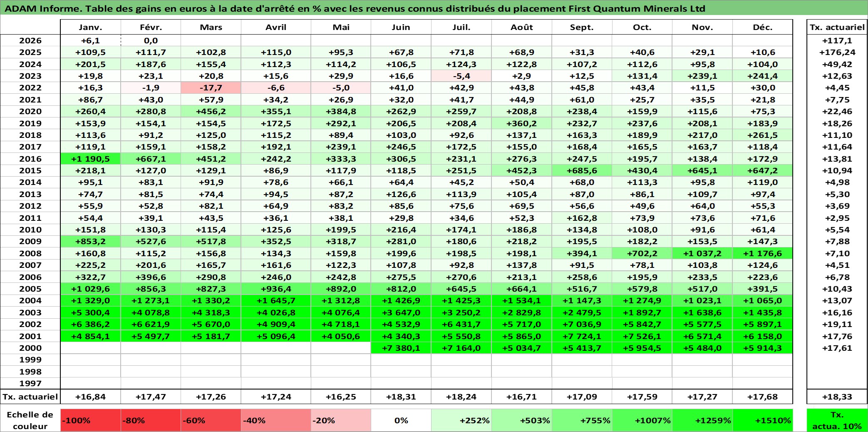Click the '-5,4' cell in July 2023
The image size is (868, 432).
[461, 76]
